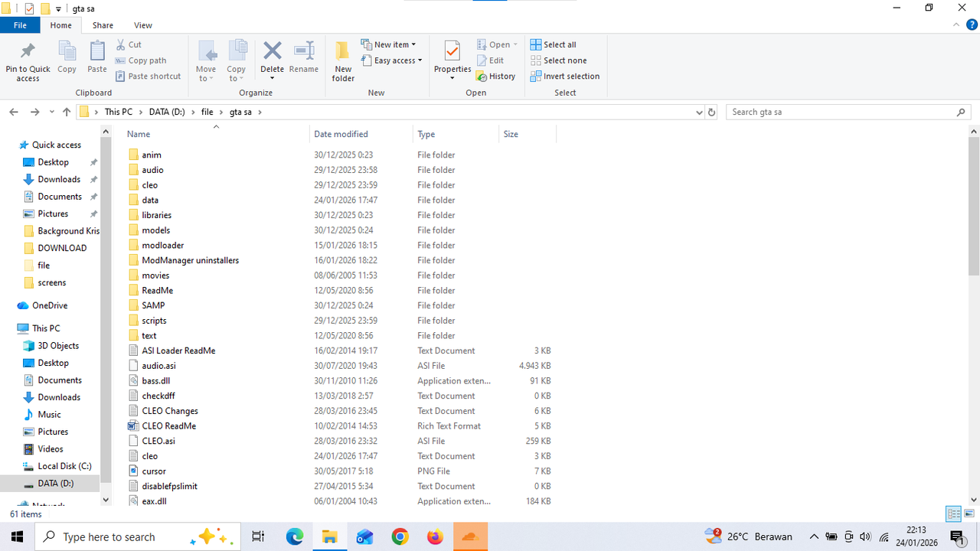Open Properties for selection
The image size is (980, 551).
tap(452, 61)
